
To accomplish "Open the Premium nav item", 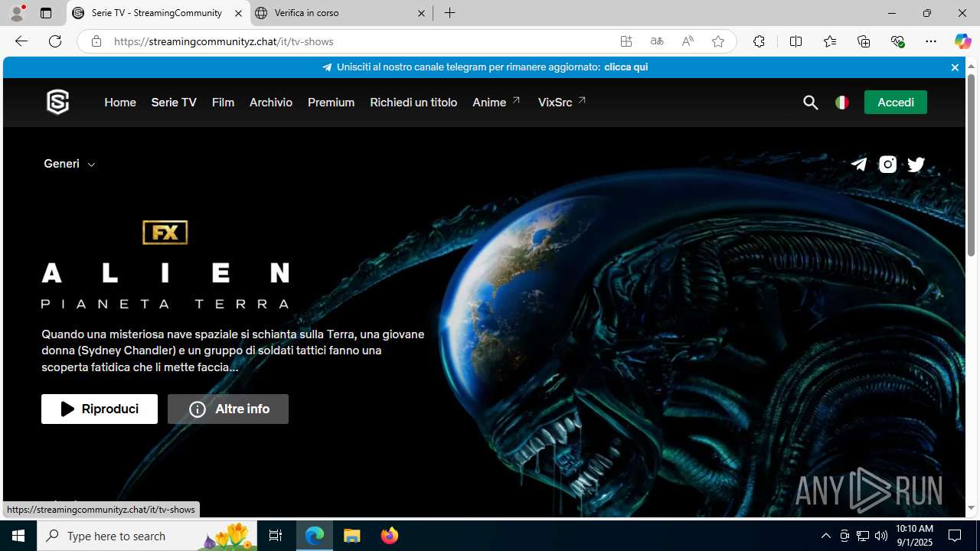I will coord(331,103).
